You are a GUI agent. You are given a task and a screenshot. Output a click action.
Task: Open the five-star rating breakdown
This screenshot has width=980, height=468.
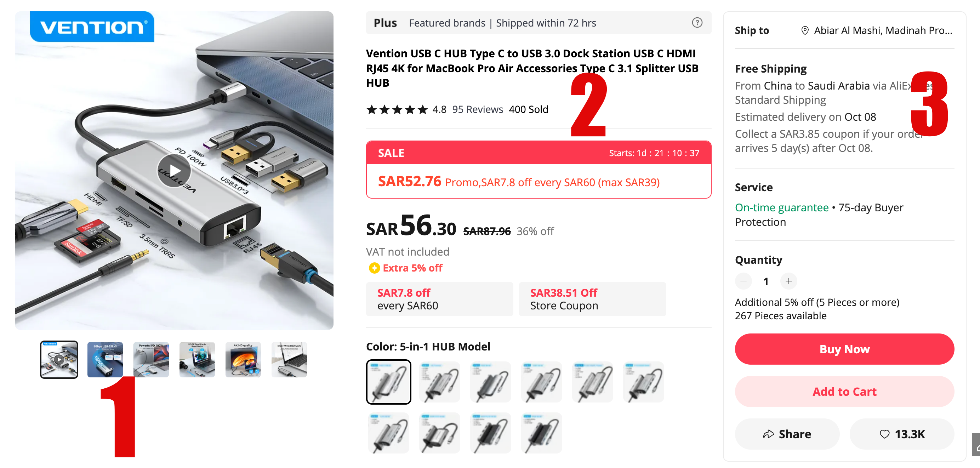[397, 110]
